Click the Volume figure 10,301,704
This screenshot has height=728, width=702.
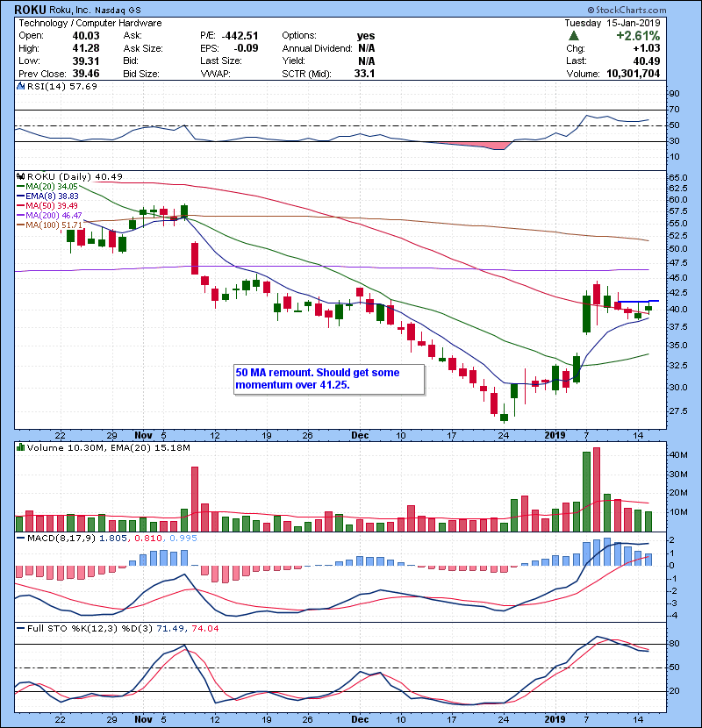(x=634, y=74)
